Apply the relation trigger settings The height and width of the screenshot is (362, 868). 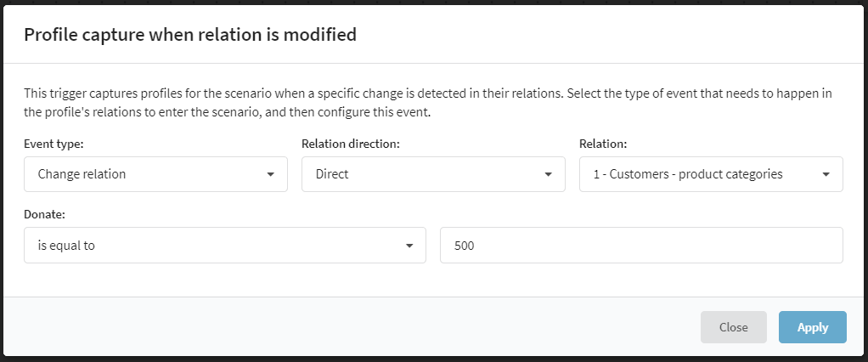click(x=813, y=327)
